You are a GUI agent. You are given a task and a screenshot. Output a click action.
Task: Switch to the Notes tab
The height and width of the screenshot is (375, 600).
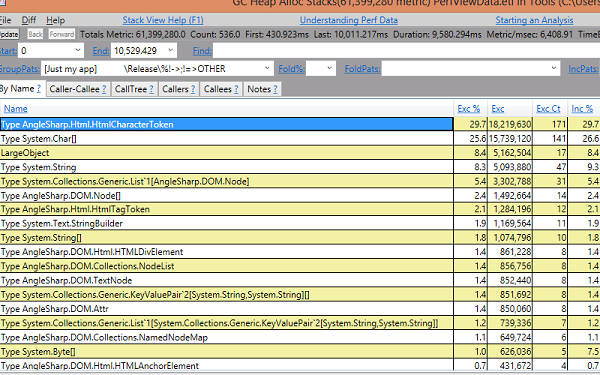pos(262,89)
